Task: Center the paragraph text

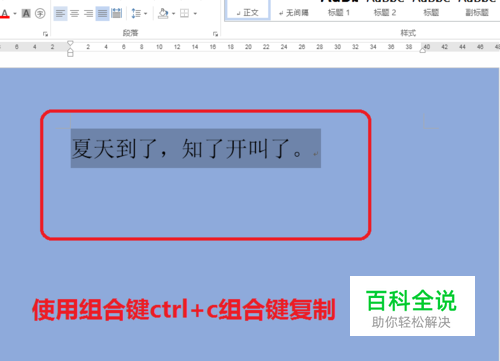Action: point(74,14)
